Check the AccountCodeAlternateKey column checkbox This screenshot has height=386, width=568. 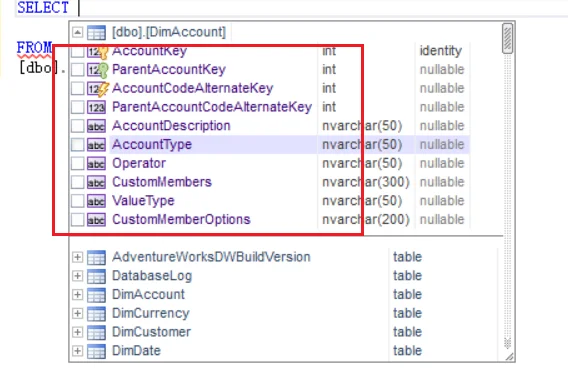tap(77, 88)
